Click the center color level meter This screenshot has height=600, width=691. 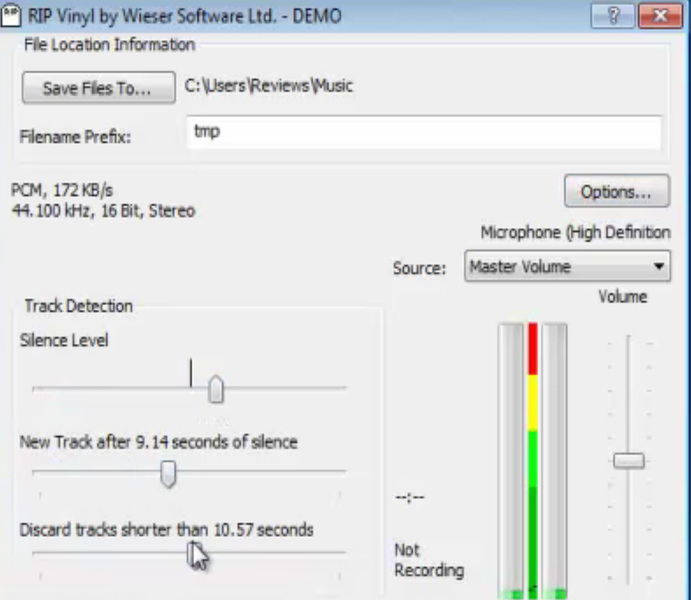pos(533,460)
